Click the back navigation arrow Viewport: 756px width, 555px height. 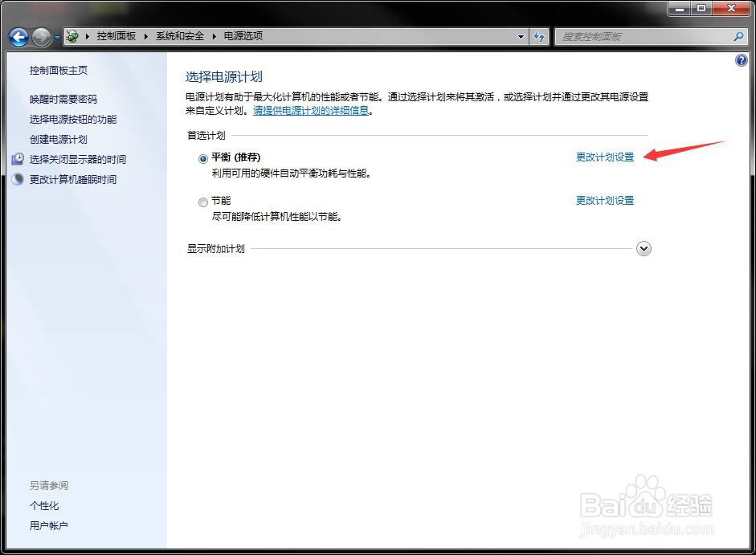click(x=18, y=36)
